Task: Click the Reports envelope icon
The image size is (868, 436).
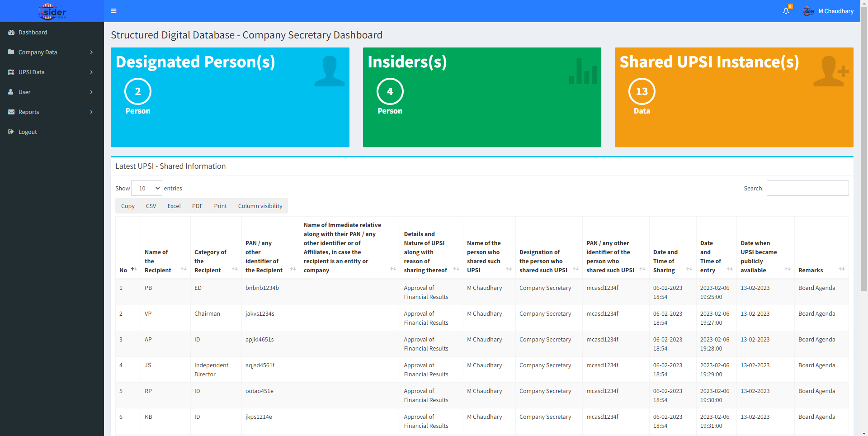Action: [11, 112]
